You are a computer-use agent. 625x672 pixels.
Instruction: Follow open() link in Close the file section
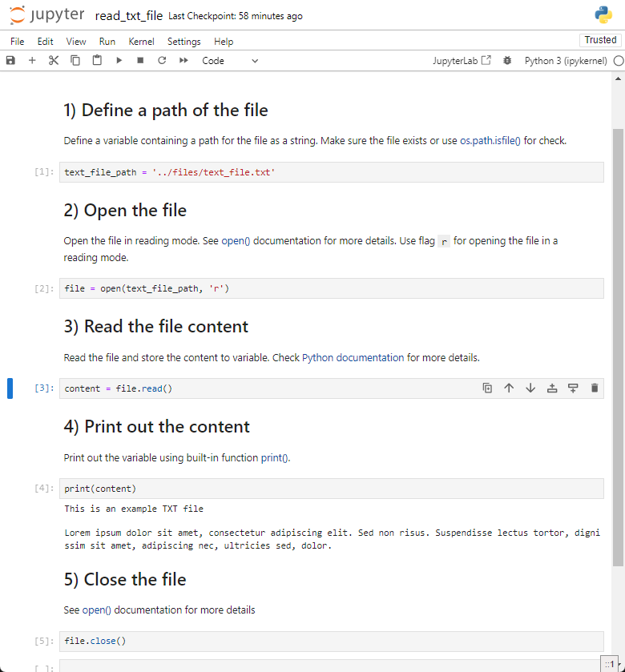(96, 610)
